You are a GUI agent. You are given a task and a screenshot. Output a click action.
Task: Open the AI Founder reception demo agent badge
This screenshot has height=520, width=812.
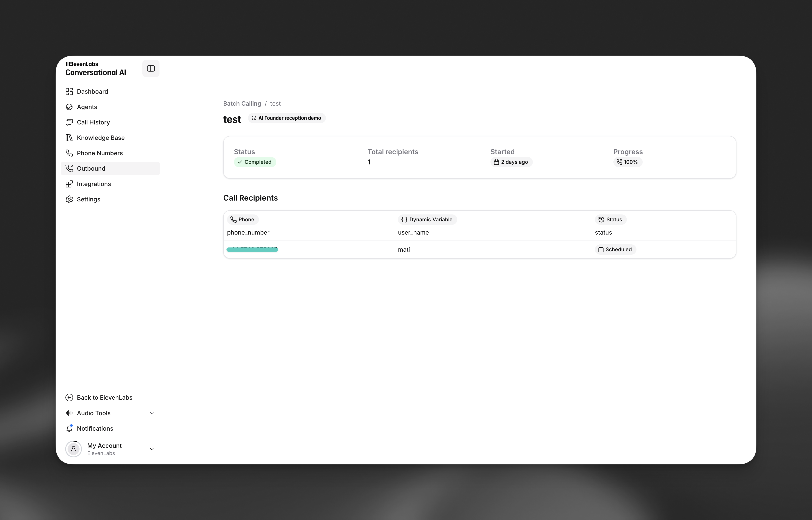286,118
